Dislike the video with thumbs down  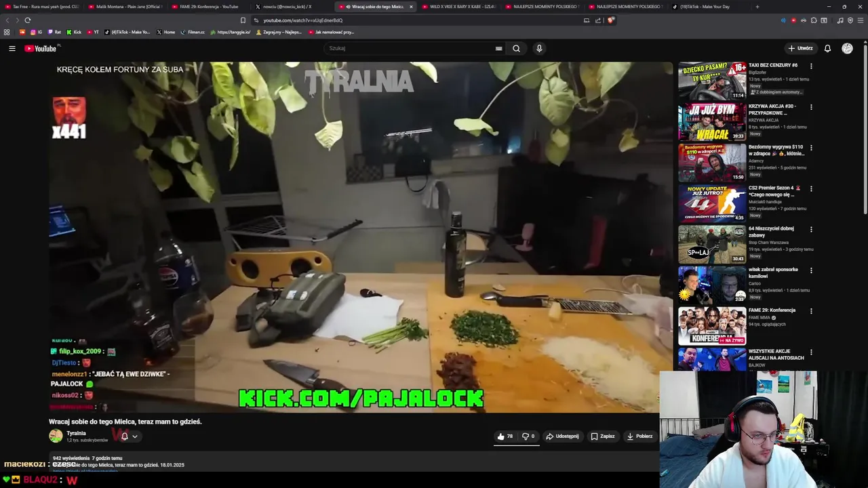[x=528, y=436]
